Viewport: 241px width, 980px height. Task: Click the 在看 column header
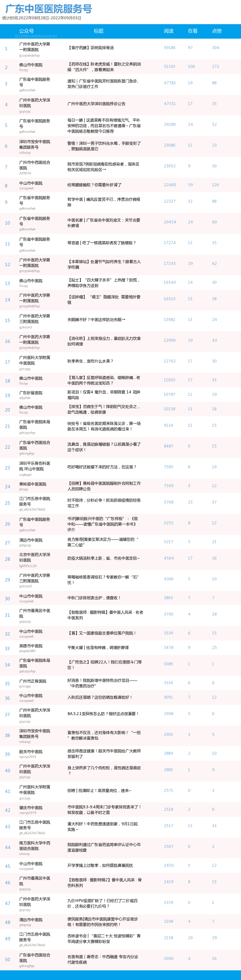tap(193, 31)
